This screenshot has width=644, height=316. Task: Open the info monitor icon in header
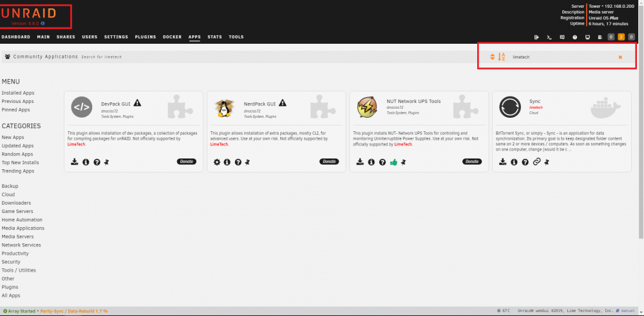(587, 37)
